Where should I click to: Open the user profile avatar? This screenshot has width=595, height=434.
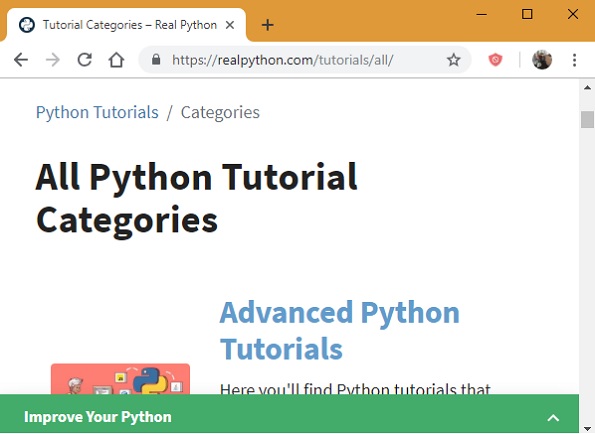click(542, 60)
